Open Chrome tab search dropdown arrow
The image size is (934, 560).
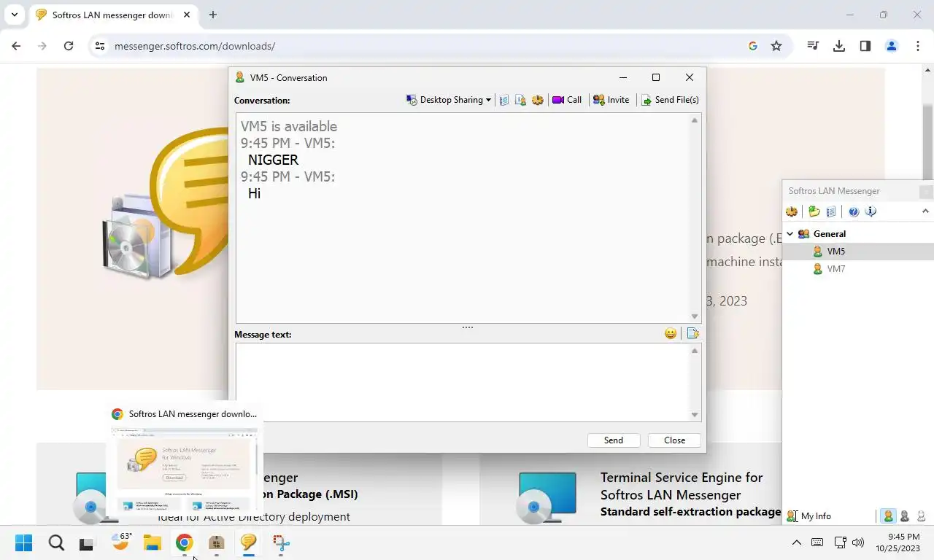tap(14, 15)
